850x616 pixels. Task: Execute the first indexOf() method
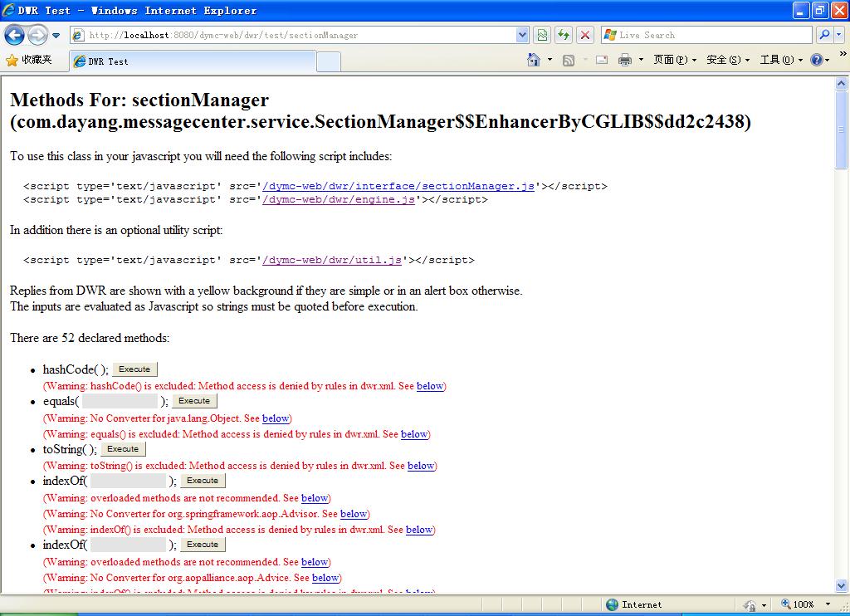pos(203,481)
